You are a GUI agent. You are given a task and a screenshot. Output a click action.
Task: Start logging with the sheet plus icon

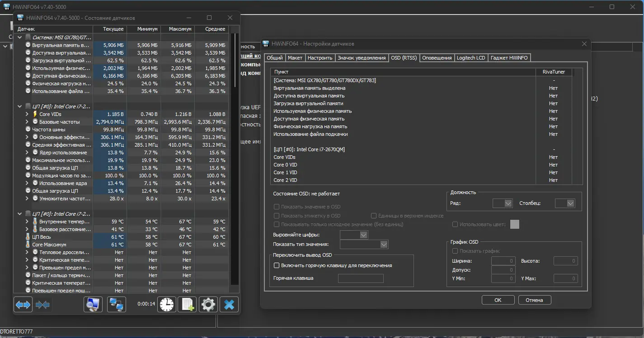coord(187,305)
